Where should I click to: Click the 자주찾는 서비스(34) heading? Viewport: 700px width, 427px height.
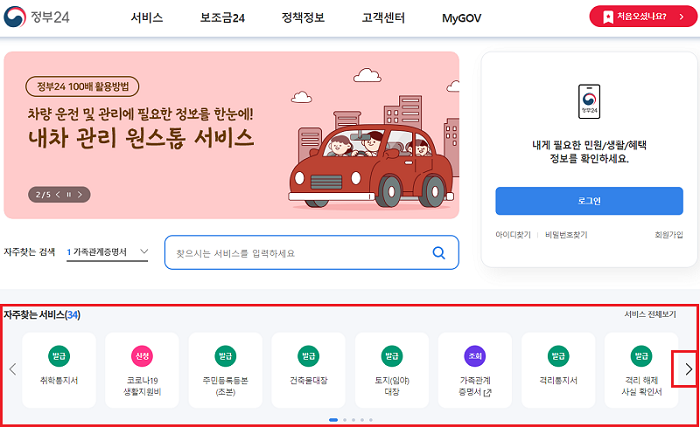click(x=42, y=315)
